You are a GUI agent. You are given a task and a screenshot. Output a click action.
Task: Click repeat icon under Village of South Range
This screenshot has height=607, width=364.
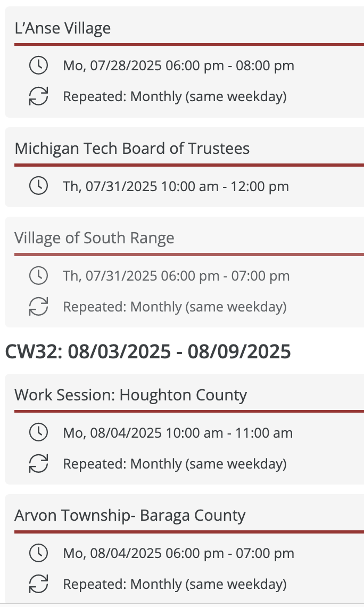click(39, 307)
